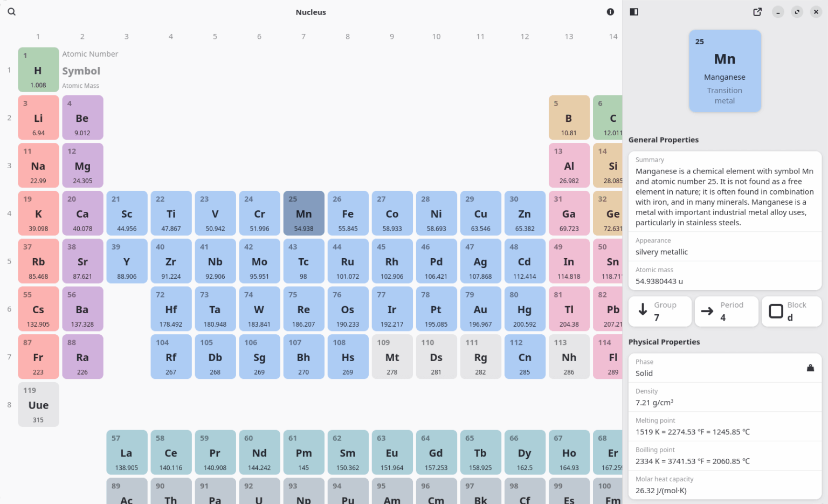Open details for Radium
Image resolution: width=828 pixels, height=504 pixels.
(x=82, y=356)
